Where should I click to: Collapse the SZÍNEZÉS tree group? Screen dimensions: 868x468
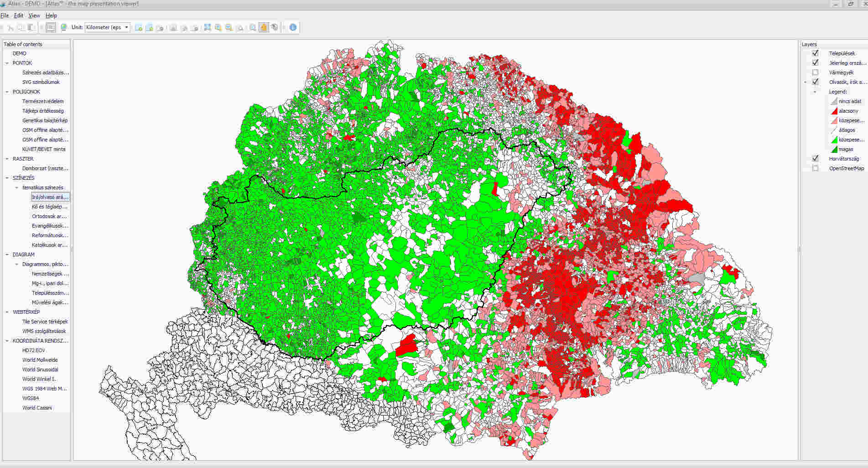pos(7,178)
